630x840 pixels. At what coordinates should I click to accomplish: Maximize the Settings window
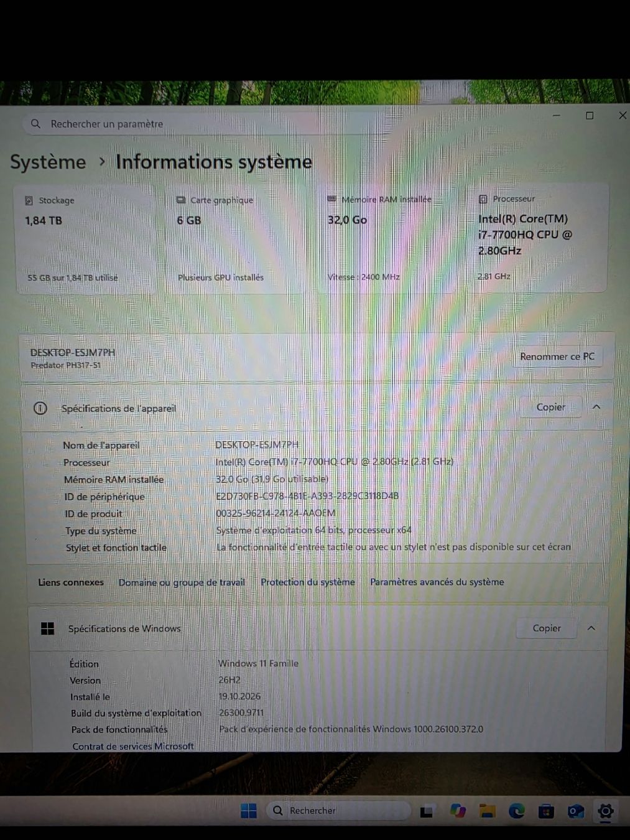(590, 115)
